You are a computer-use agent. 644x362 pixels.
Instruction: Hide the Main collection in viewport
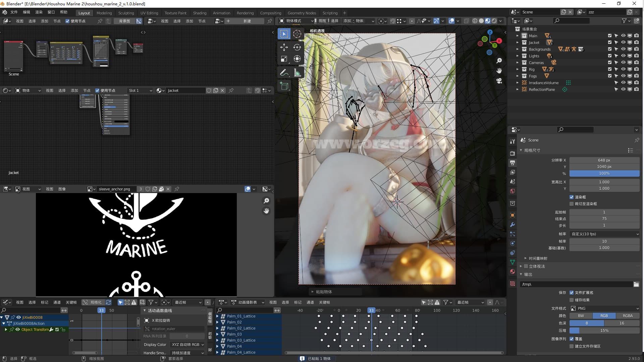coord(623,36)
